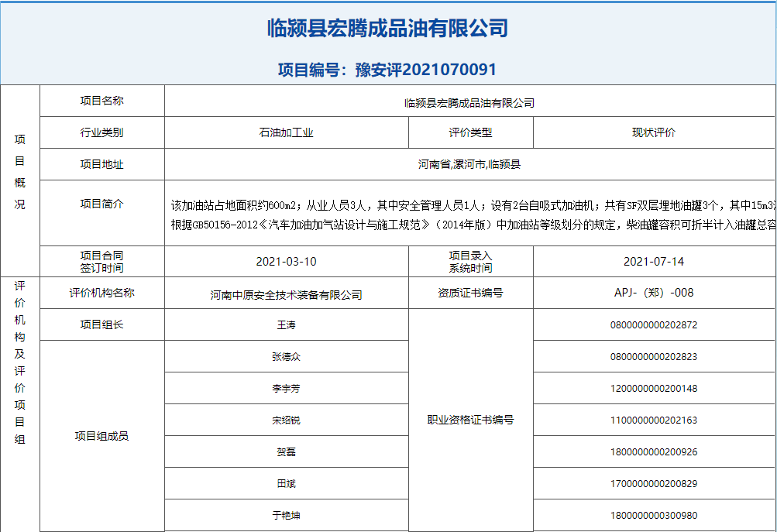The image size is (777, 532).
Task: Click the 项目录入系统时间 label
Action: click(x=470, y=262)
